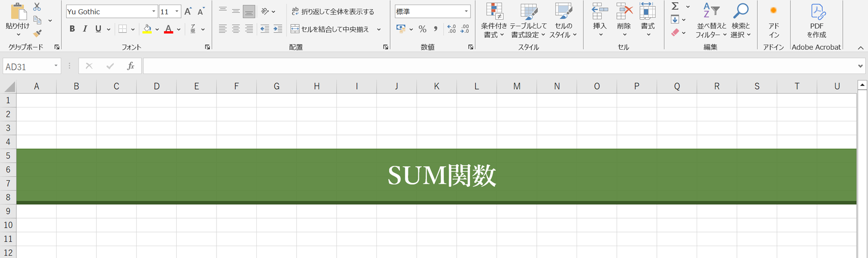Toggle 折り返して全体を表示する wrap text
The width and height of the screenshot is (868, 258).
pos(333,11)
